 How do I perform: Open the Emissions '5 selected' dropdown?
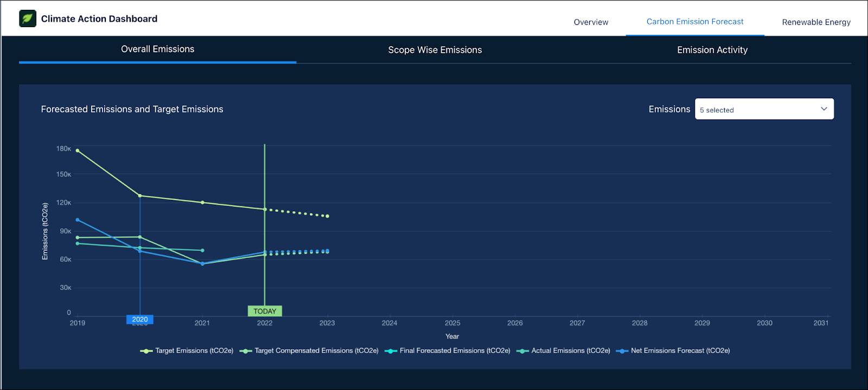764,109
